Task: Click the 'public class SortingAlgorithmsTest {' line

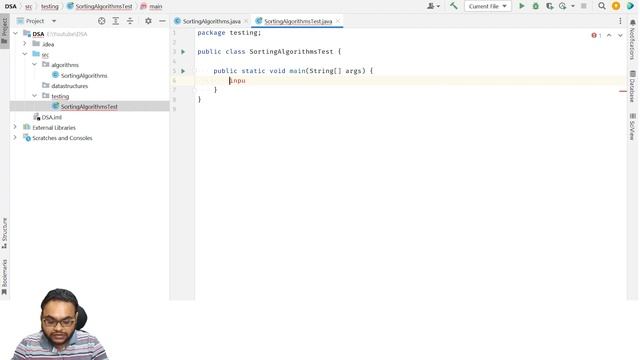Action: click(x=269, y=51)
